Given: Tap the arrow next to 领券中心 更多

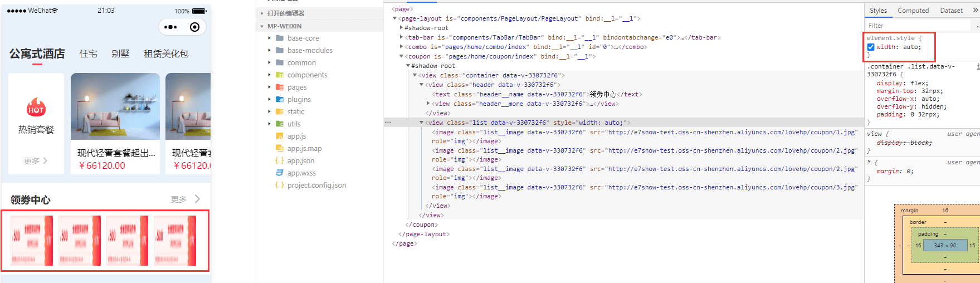Looking at the screenshot, I should coord(197,199).
